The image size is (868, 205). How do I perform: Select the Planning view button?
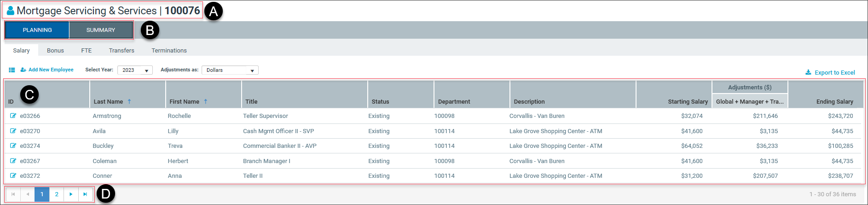tap(37, 30)
